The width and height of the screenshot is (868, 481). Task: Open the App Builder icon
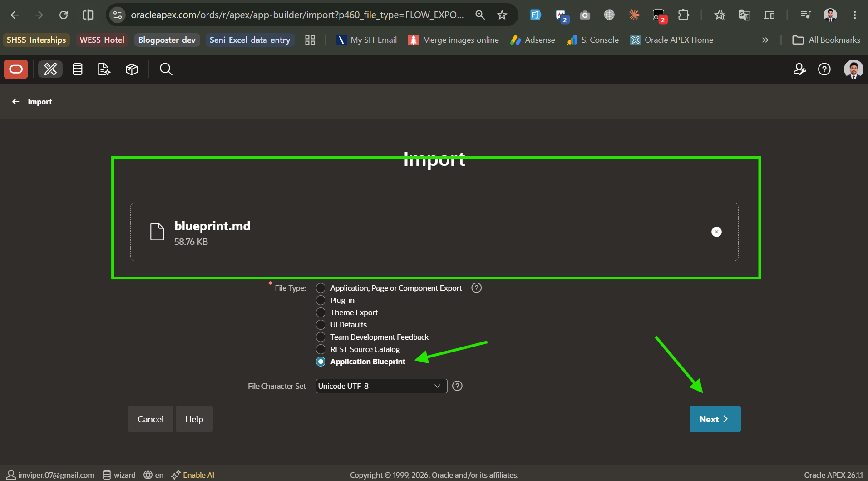(50, 69)
